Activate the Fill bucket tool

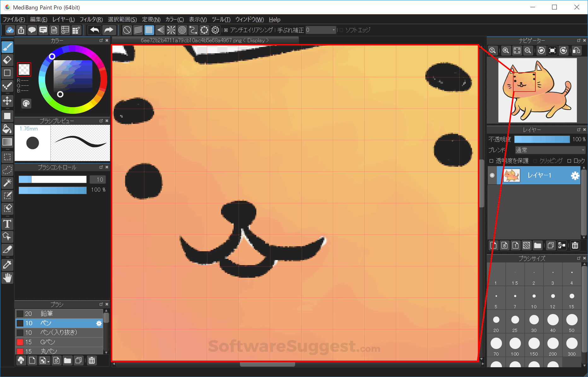point(7,129)
